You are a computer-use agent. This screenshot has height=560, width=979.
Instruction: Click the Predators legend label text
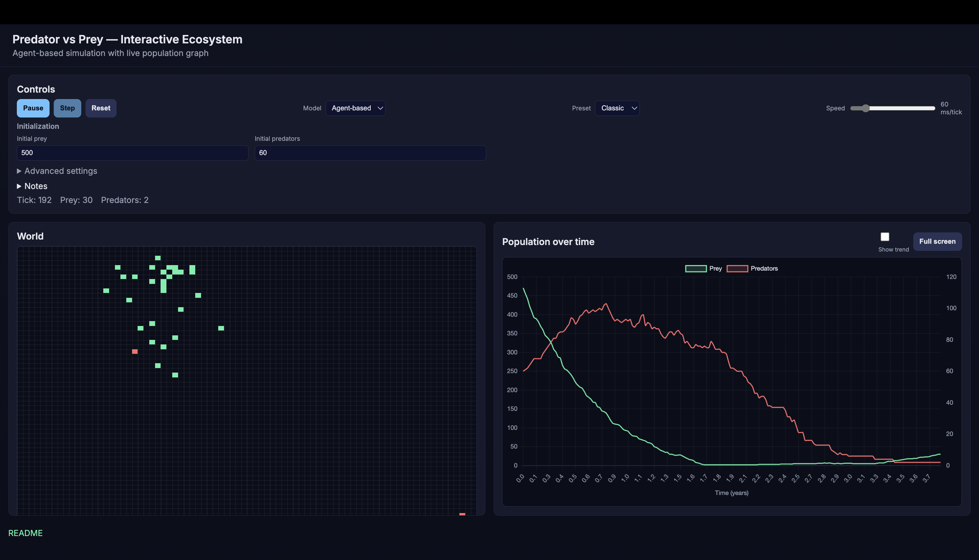764,268
